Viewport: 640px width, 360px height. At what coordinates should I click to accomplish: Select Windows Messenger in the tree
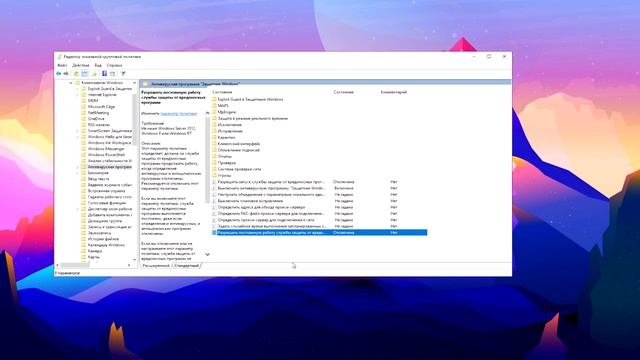coord(106,149)
